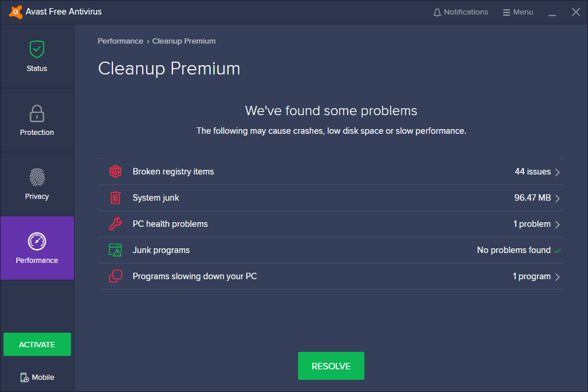
Task: Expand the 96.47 MB system junk chevron
Action: pos(557,198)
